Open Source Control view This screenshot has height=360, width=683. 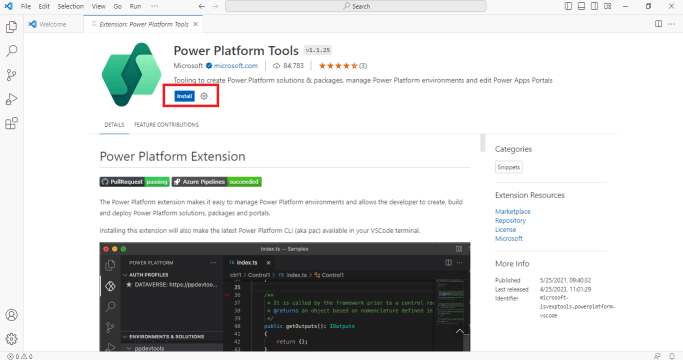coord(11,75)
